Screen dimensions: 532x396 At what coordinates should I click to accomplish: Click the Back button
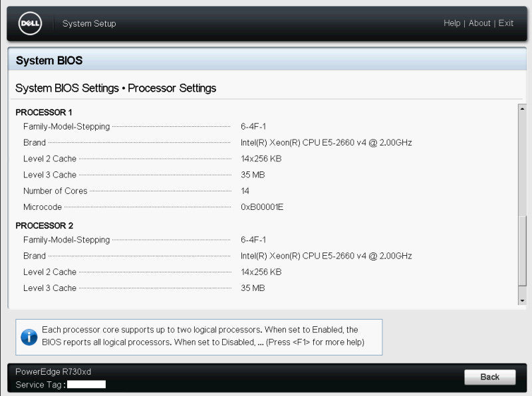490,377
